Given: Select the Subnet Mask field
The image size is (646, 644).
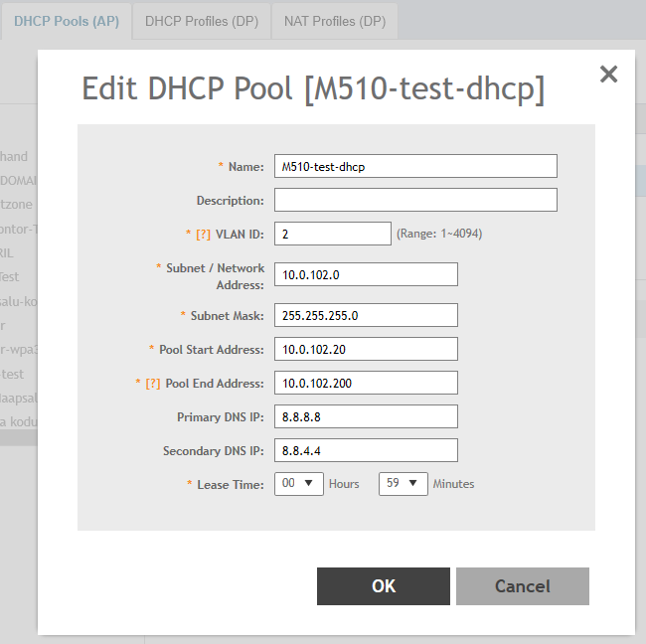Looking at the screenshot, I should 366,315.
